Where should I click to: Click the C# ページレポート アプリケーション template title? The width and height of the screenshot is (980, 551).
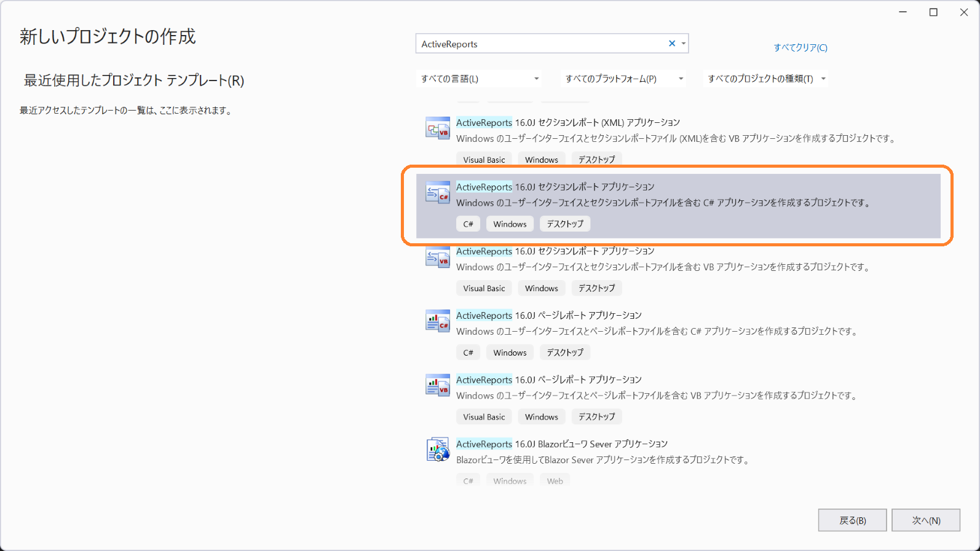point(549,316)
